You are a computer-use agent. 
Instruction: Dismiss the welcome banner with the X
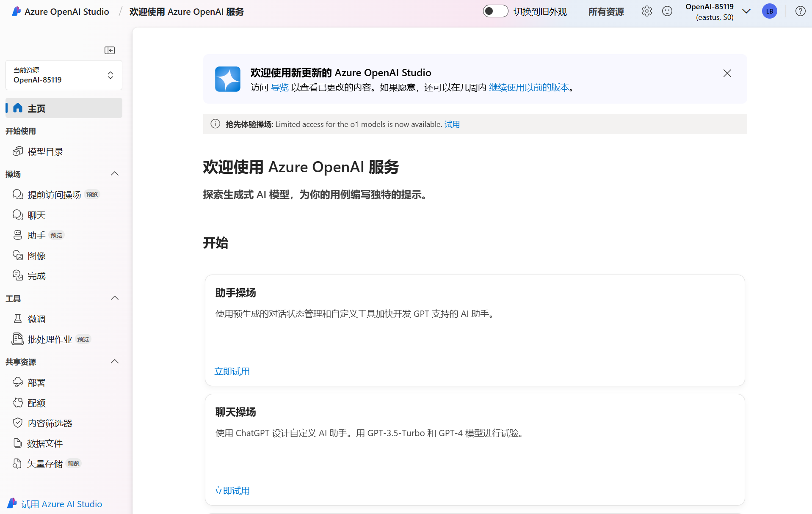(x=727, y=73)
